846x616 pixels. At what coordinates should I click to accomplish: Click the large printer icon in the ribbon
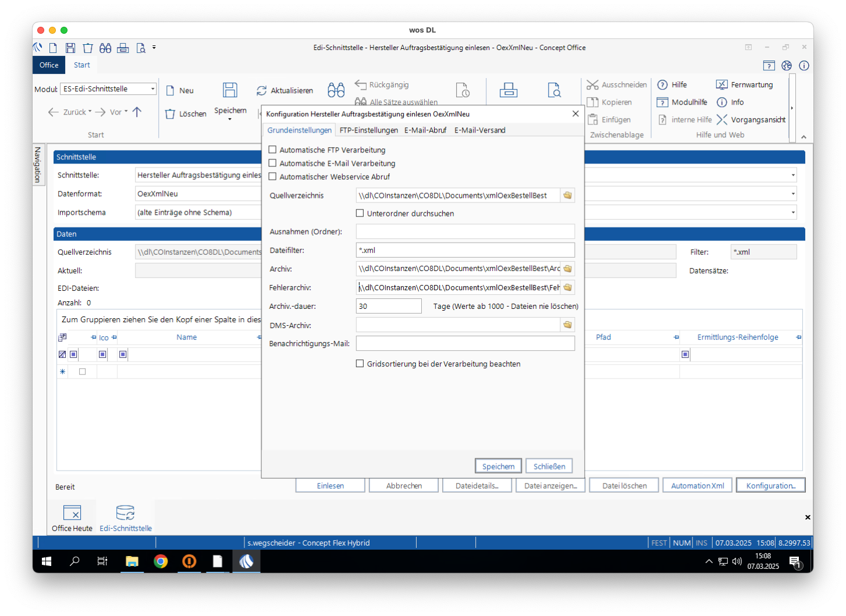pyautogui.click(x=509, y=90)
